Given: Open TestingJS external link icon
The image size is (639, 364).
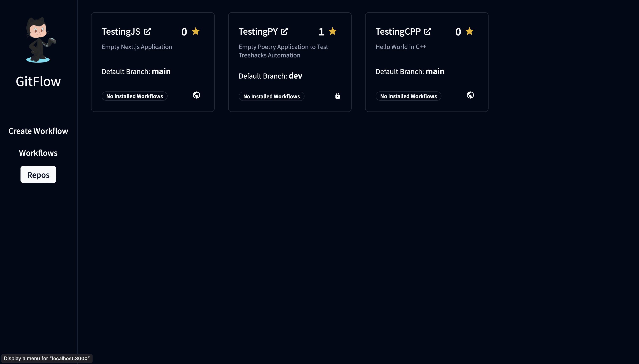Looking at the screenshot, I should [x=147, y=31].
